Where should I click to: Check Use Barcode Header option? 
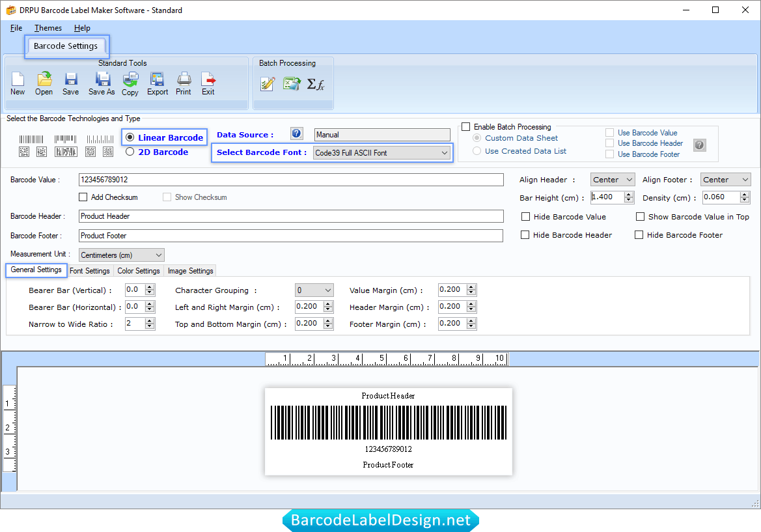pyautogui.click(x=609, y=143)
